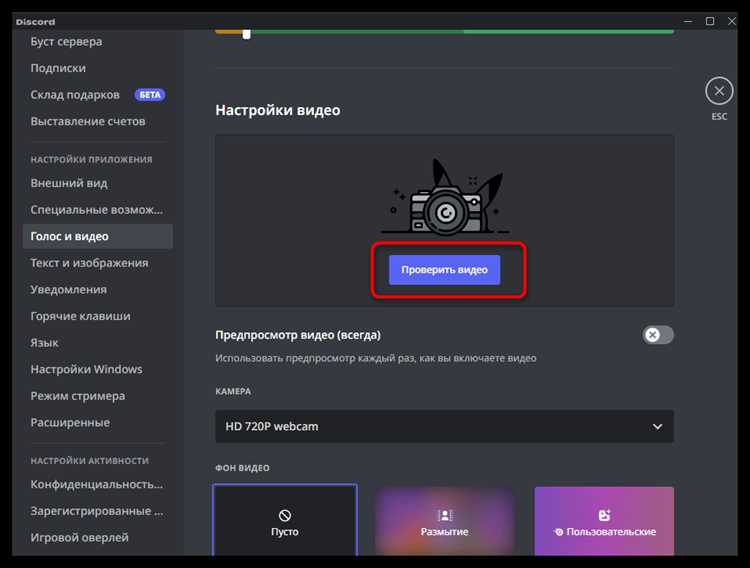
Task: Click the КАМЕРА label
Action: [x=233, y=391]
